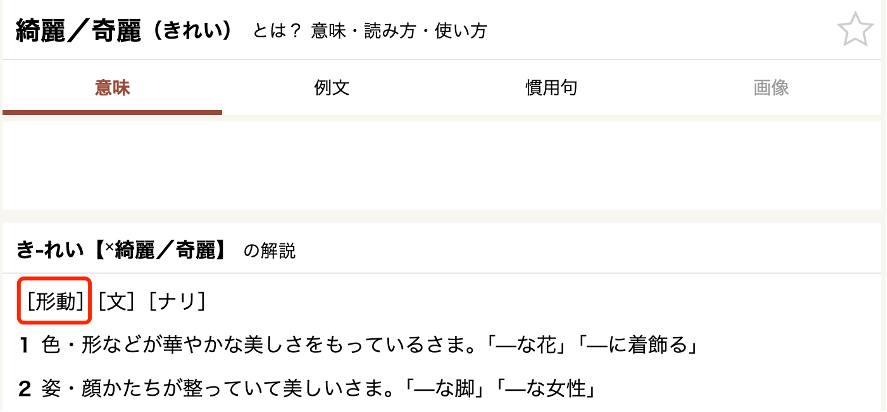The height and width of the screenshot is (412, 887).
Task: Switch to the 例文 tab
Action: point(331,88)
